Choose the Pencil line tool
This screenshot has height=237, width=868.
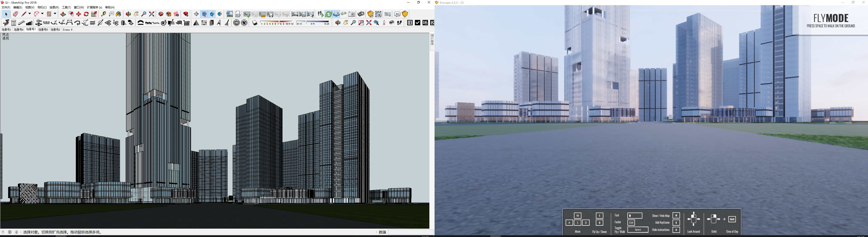tap(24, 14)
